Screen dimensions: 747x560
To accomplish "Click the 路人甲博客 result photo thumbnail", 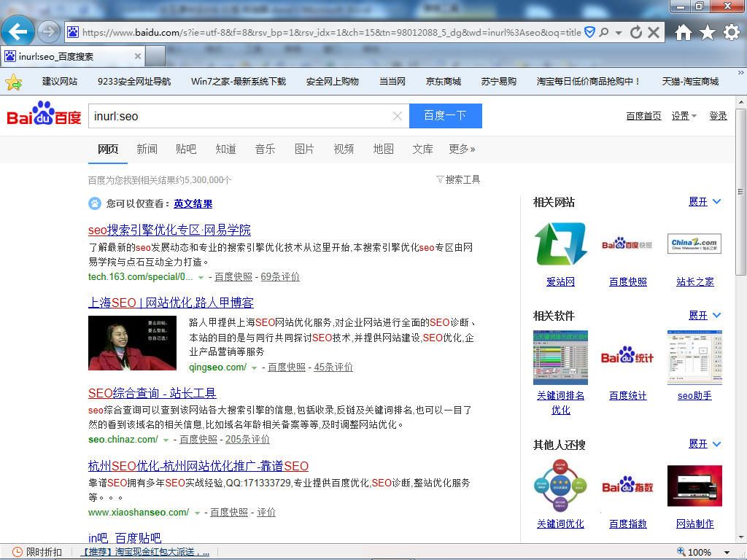I will (133, 343).
